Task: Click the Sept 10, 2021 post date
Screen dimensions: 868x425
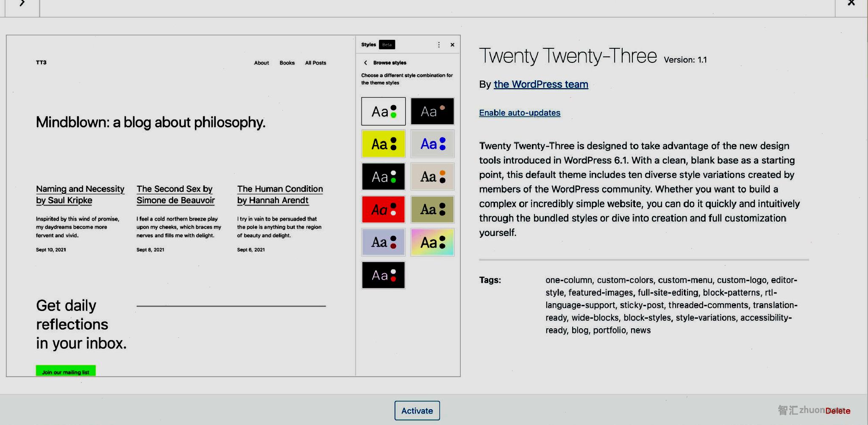Action: tap(51, 250)
